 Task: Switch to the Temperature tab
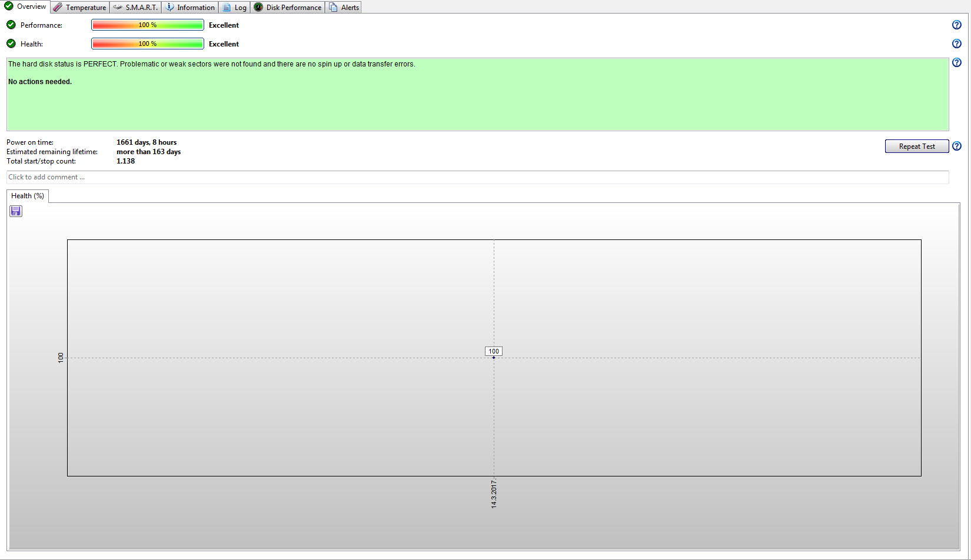pyautogui.click(x=80, y=7)
